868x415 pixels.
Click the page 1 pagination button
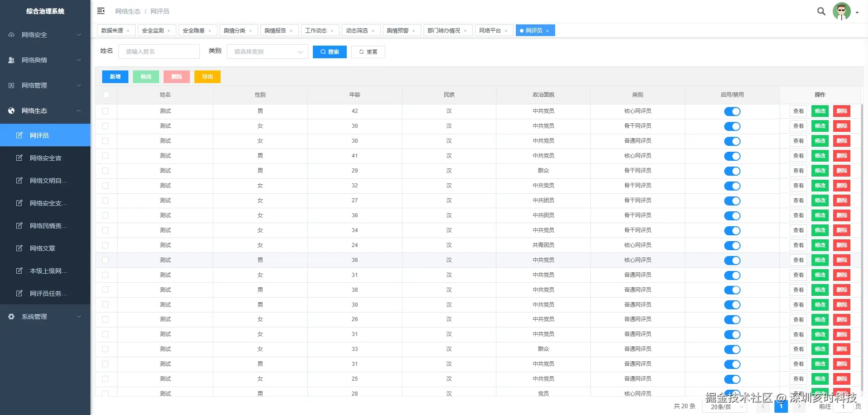[x=781, y=406]
